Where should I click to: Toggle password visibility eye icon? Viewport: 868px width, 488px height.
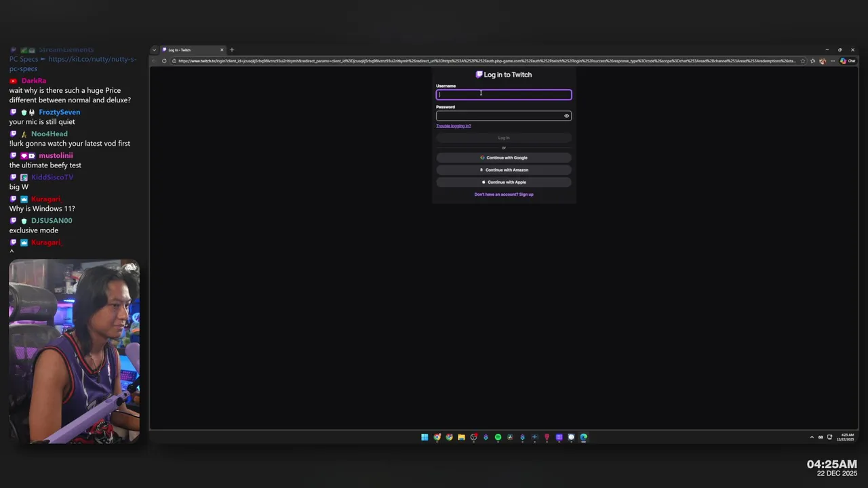click(567, 116)
